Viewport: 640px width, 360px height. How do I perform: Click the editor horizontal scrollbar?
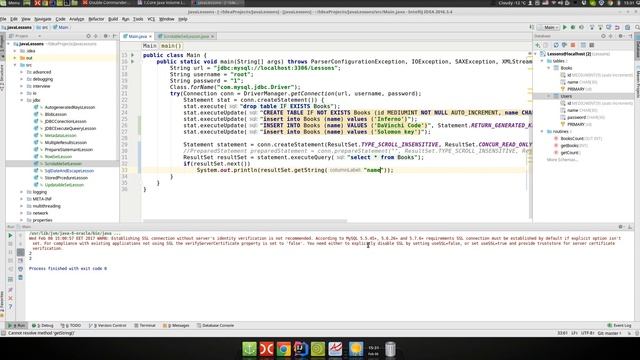(245, 221)
